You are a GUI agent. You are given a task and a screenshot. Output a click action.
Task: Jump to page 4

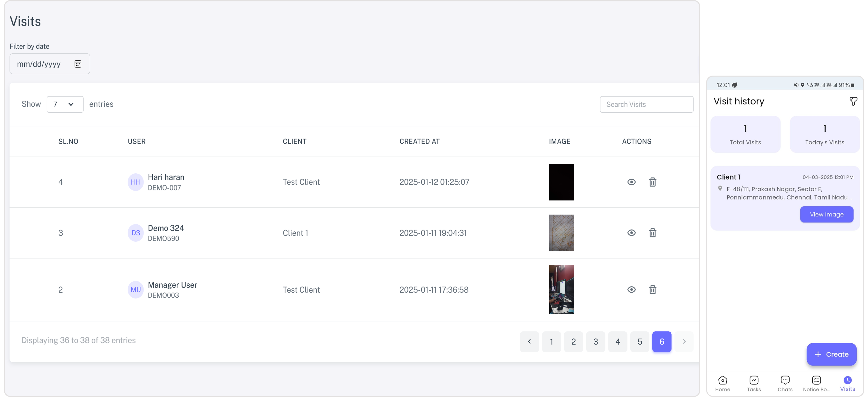618,342
